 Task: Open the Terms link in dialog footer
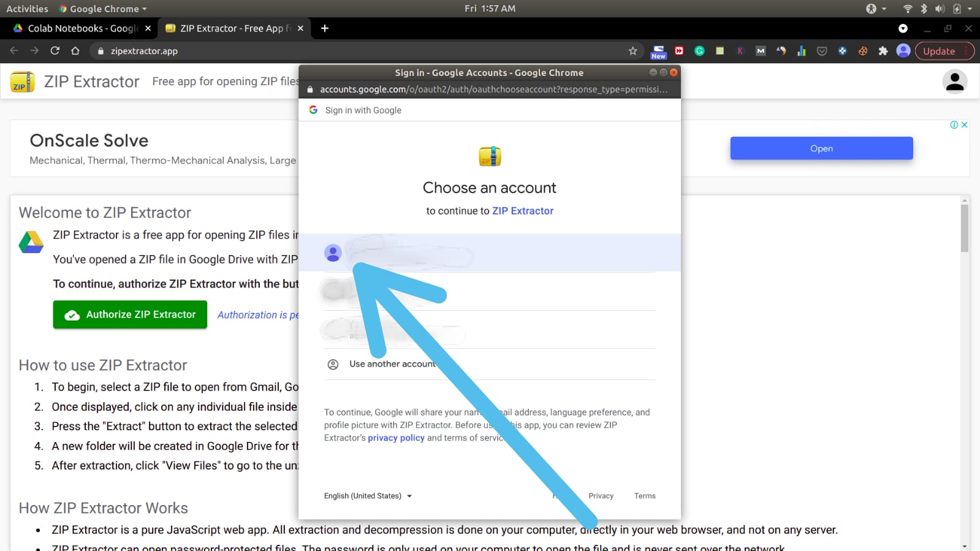tap(645, 496)
